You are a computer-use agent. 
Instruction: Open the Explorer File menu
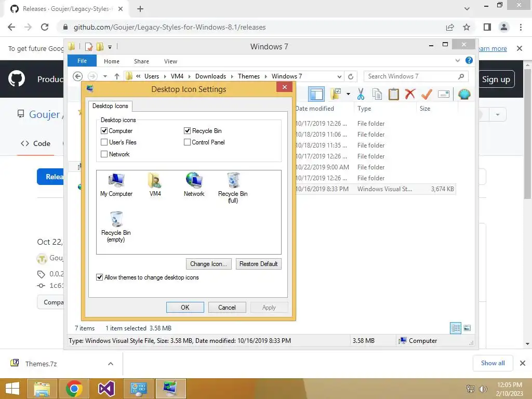click(82, 61)
